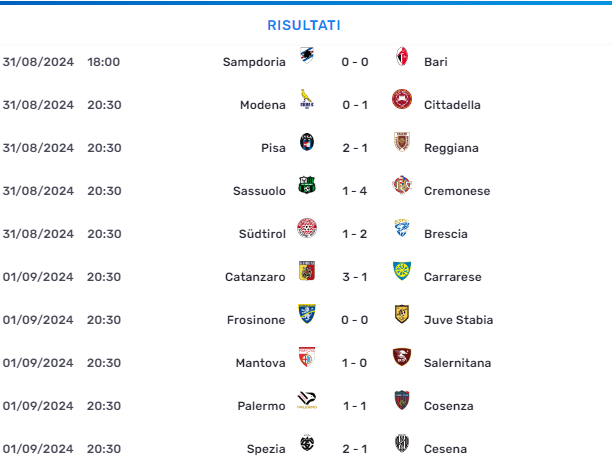The height and width of the screenshot is (470, 612).
Task: Click the Juve Stabia team name
Action: click(x=458, y=320)
